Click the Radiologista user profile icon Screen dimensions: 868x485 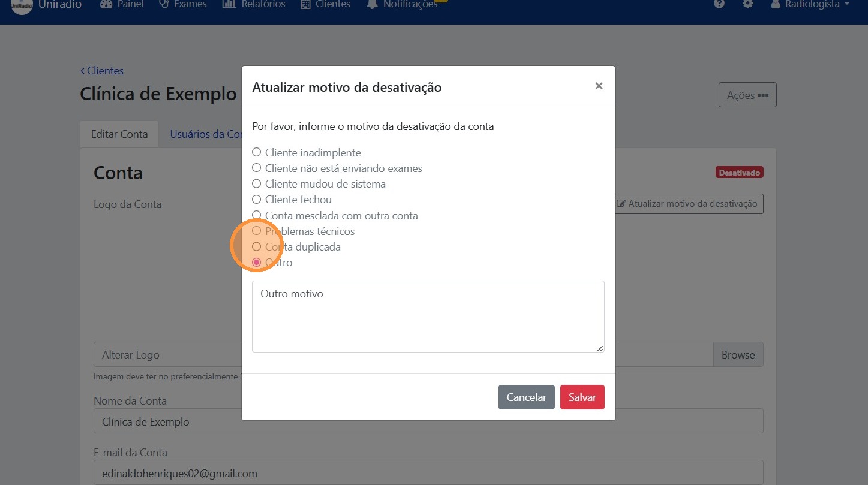(775, 4)
